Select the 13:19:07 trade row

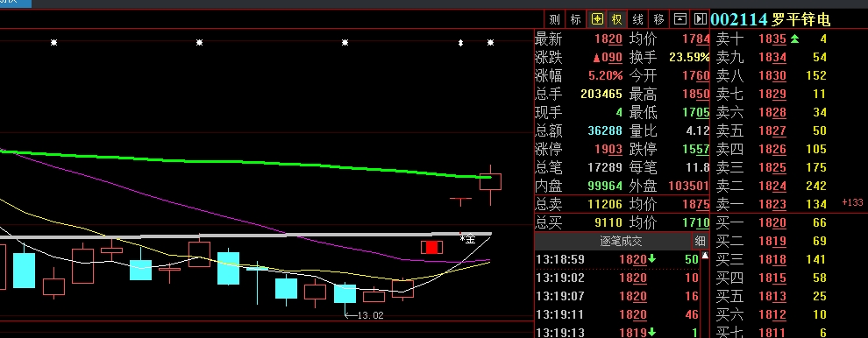(618, 296)
